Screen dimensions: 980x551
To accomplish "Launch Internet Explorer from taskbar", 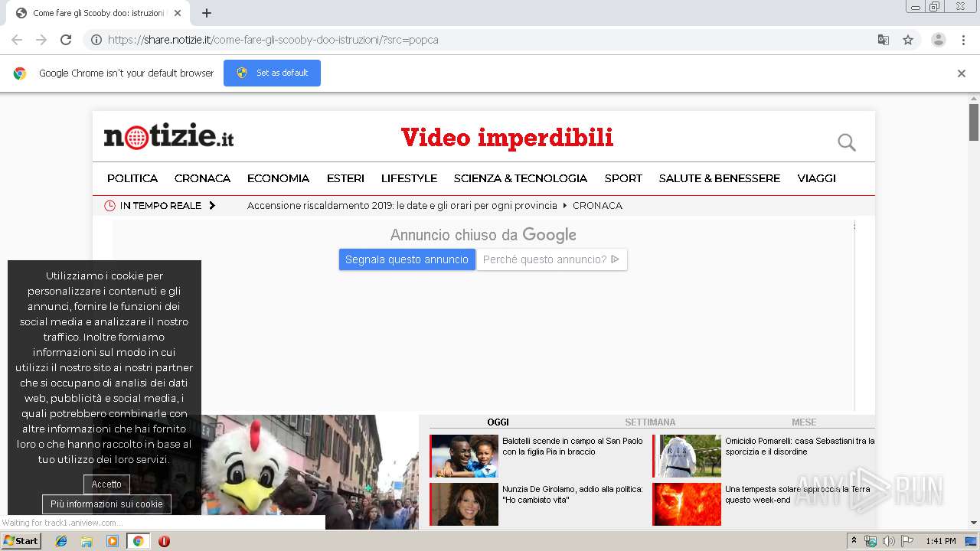I will tap(61, 541).
